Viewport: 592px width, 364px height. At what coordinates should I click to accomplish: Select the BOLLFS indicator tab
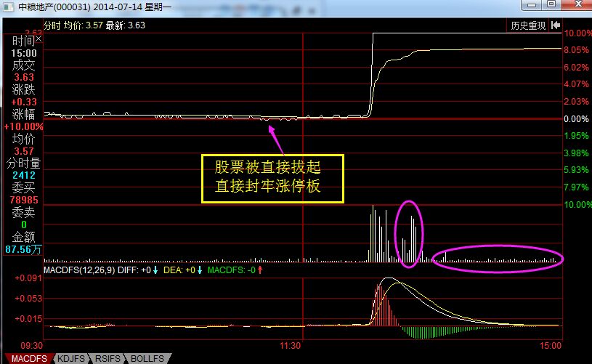point(147,358)
